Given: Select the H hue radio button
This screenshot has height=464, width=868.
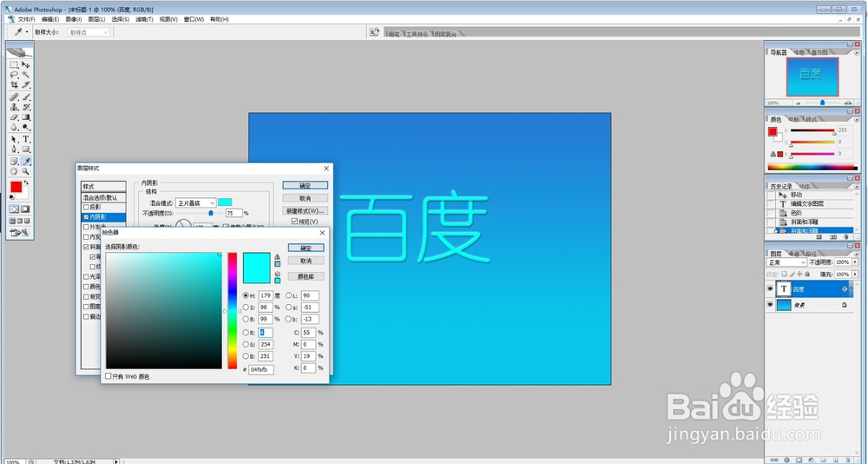Looking at the screenshot, I should [246, 295].
